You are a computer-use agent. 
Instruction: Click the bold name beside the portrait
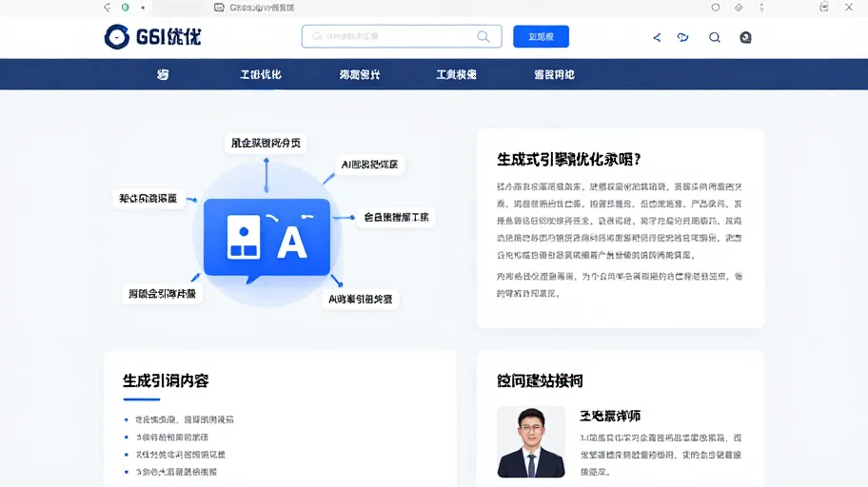(610, 416)
